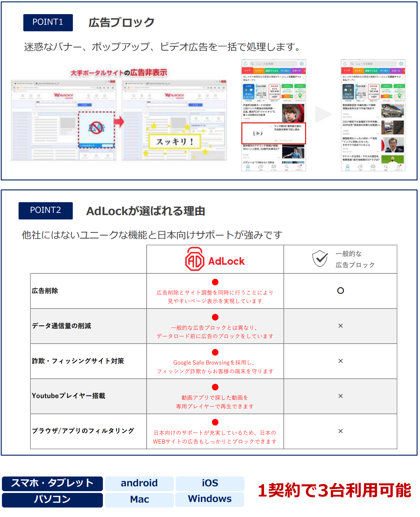The height and width of the screenshot is (517, 420).
Task: Click the crossed-out 広告 icon in the browser mockup
Action: point(96,128)
